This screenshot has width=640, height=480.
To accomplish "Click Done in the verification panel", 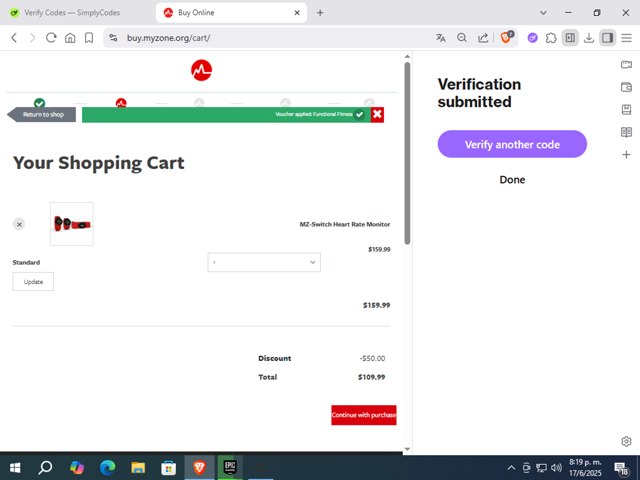I will 512,180.
